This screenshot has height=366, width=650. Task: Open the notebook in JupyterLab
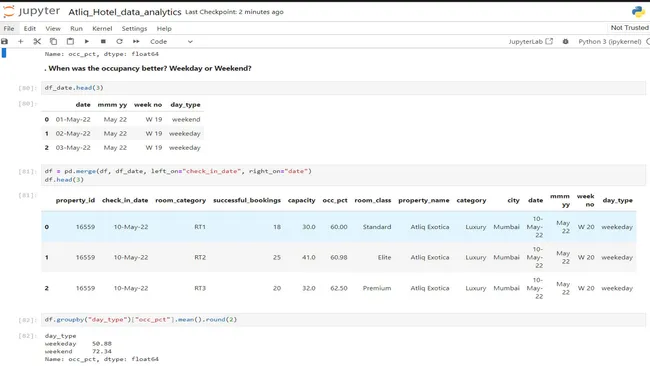[531, 41]
